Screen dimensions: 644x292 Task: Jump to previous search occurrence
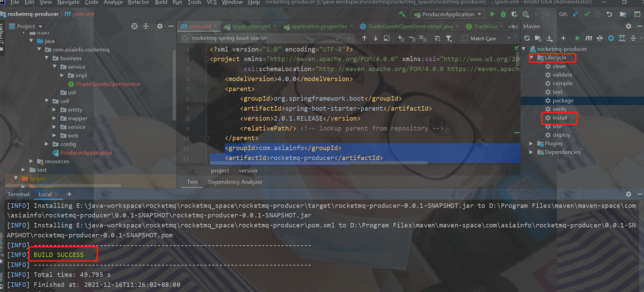pyautogui.click(x=364, y=38)
